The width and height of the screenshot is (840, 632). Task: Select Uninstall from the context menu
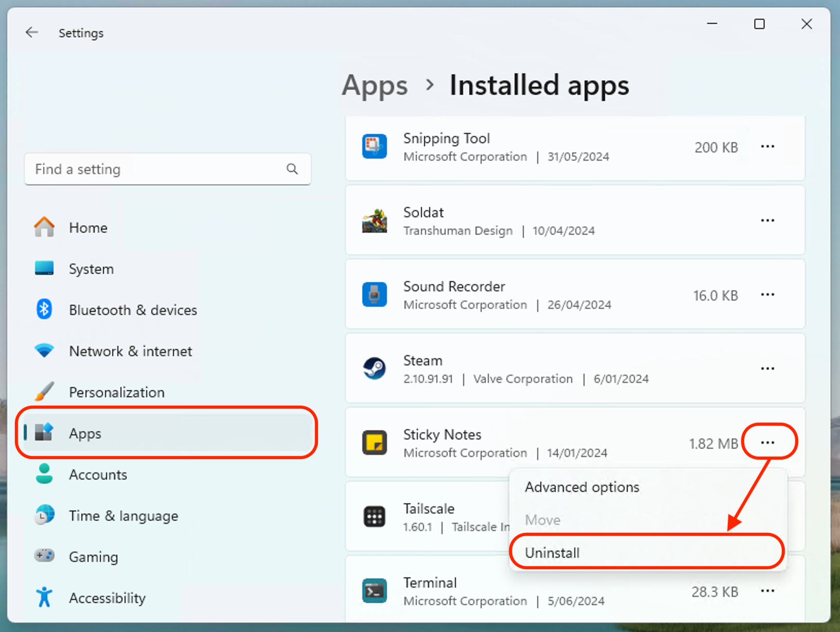(552, 552)
